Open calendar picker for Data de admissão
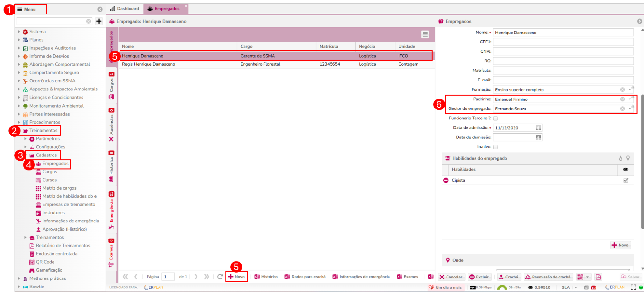The image size is (644, 292). click(x=538, y=128)
